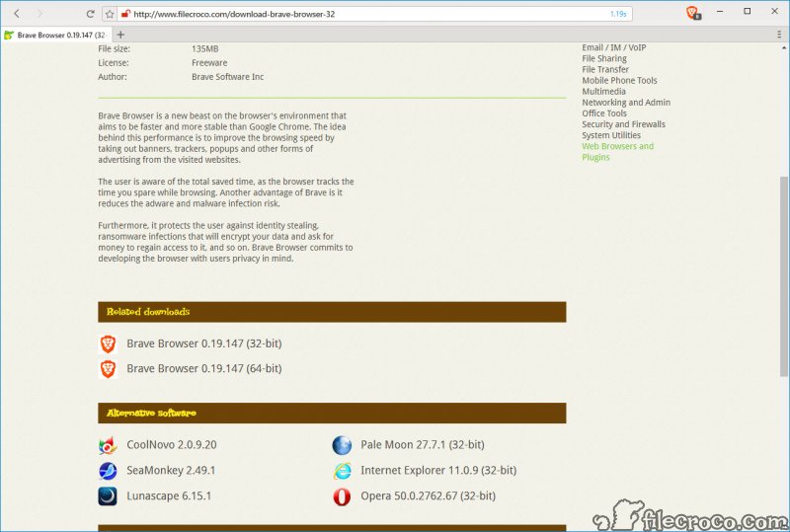Image resolution: width=790 pixels, height=532 pixels.
Task: Open Security and Firewalls category
Action: coord(623,124)
